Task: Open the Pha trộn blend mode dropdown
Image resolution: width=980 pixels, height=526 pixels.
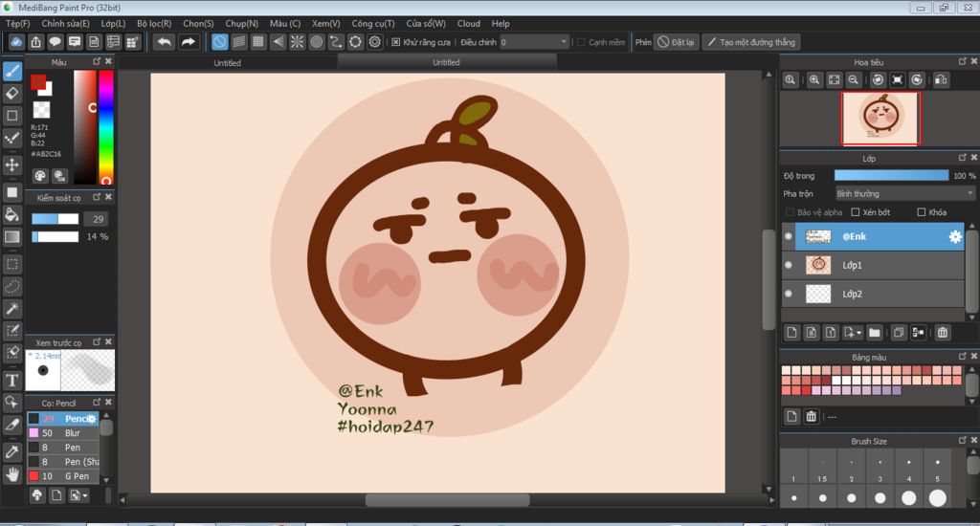Action: click(x=905, y=193)
